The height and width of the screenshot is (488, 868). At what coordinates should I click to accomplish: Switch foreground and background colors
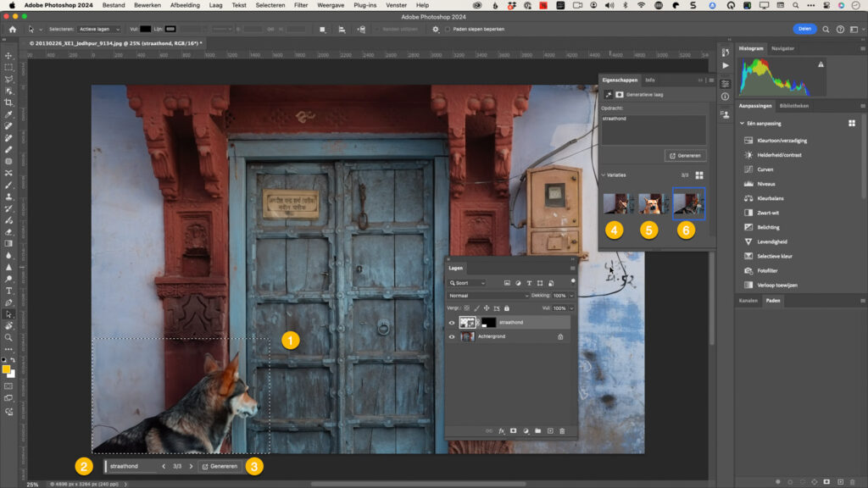13,359
